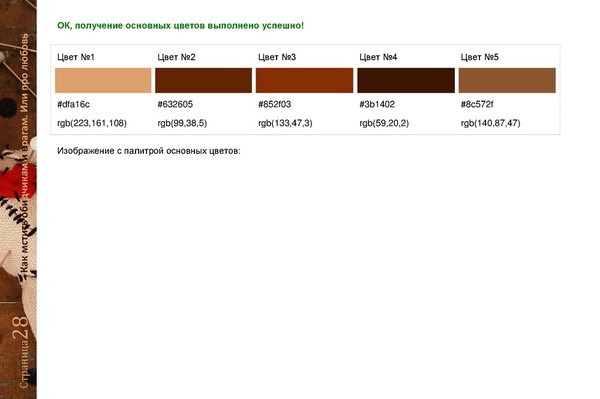Select the dark brown #632605 swatch

coord(204,80)
